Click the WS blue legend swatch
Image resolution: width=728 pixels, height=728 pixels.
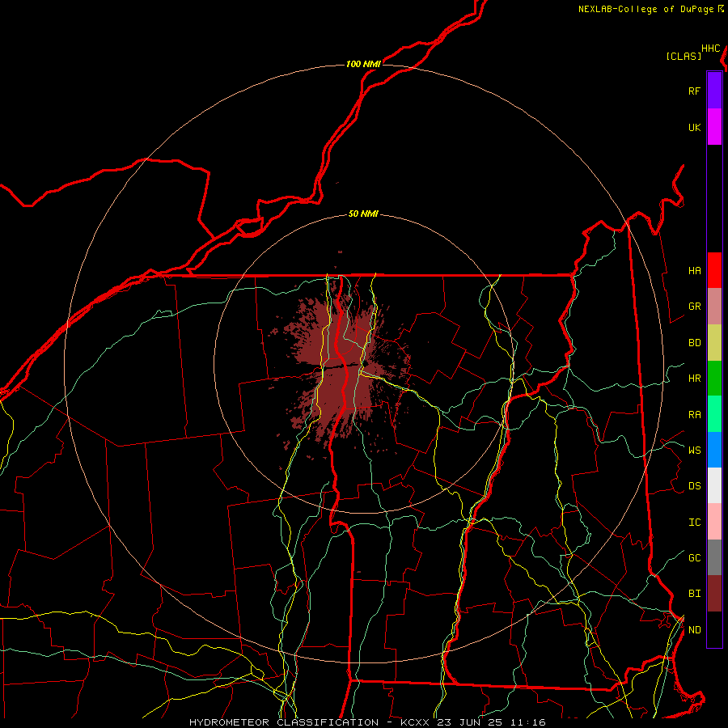coord(714,450)
